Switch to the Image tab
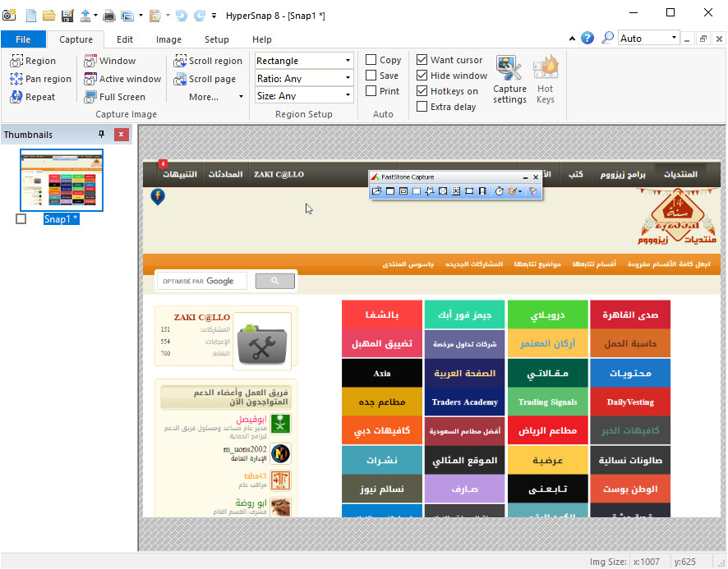This screenshot has height=569, width=728. click(x=168, y=39)
